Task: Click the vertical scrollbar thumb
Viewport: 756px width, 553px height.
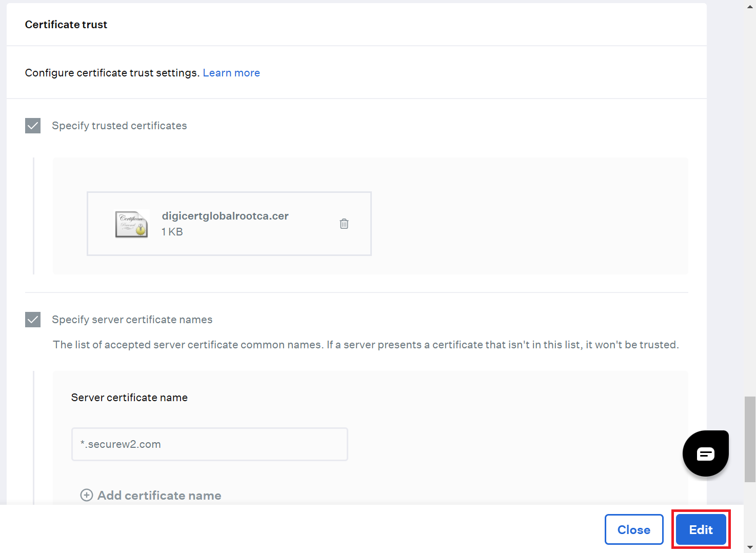Action: tap(750, 439)
